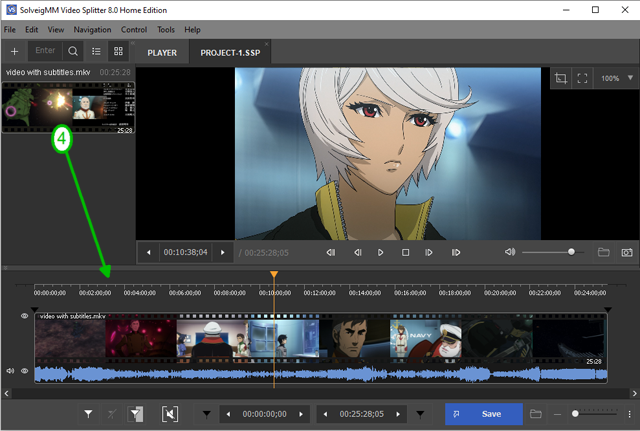Close the PROJECT-1.SSP tab

[x=267, y=44]
